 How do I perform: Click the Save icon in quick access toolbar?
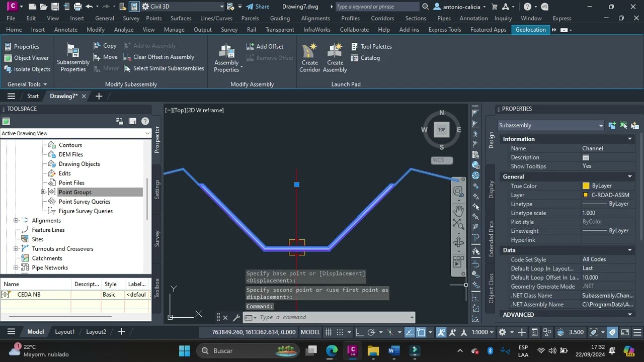tap(55, 7)
